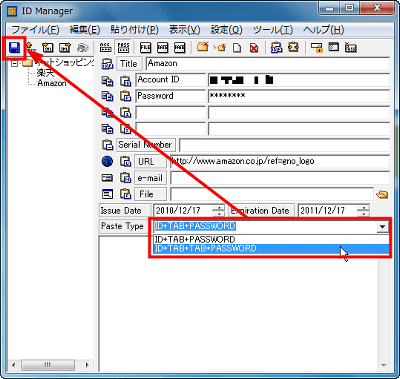Click the e-mail input field
This screenshot has width=400, height=379.
point(280,178)
